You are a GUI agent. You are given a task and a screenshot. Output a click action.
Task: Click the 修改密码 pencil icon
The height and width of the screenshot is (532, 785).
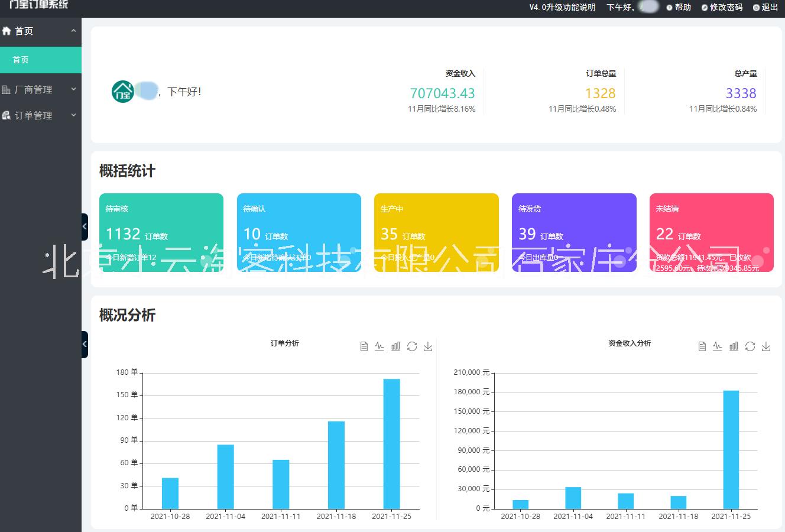click(705, 8)
